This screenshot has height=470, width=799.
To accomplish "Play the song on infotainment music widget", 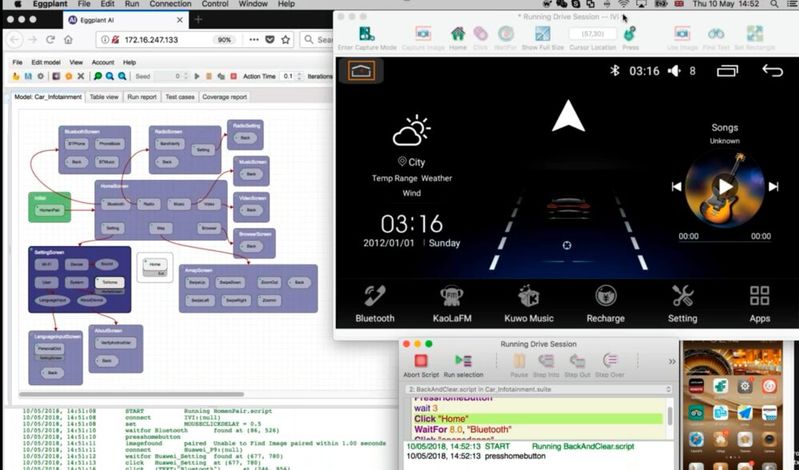I will 725,187.
